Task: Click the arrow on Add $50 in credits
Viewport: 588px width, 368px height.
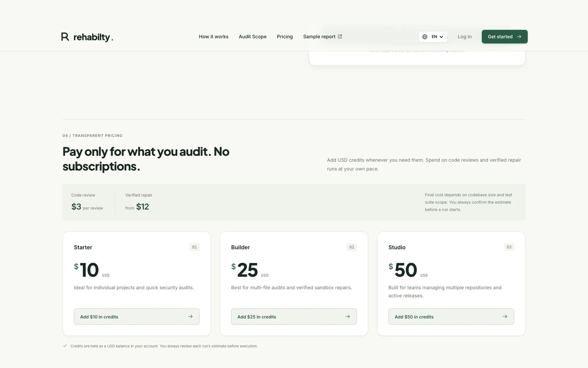Action: coord(505,316)
